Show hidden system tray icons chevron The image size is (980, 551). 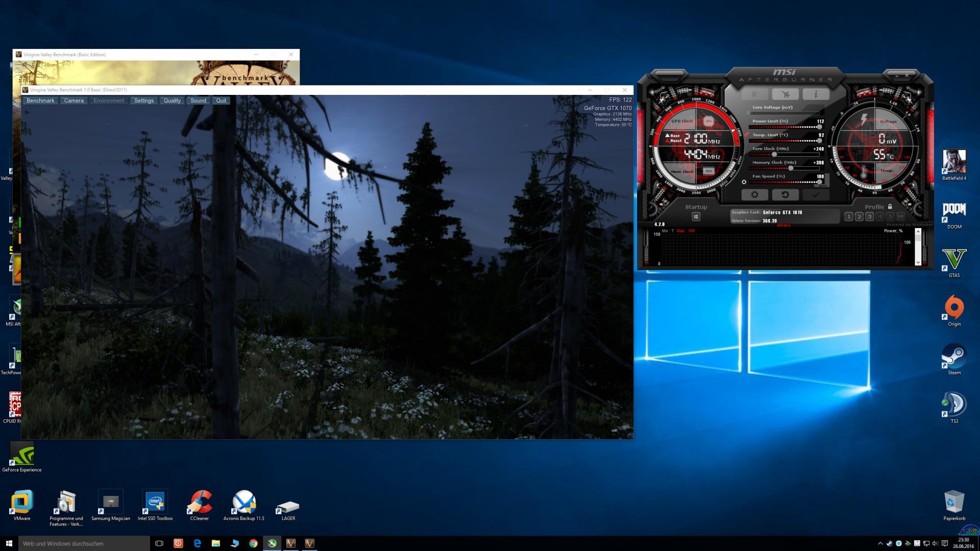click(x=880, y=543)
